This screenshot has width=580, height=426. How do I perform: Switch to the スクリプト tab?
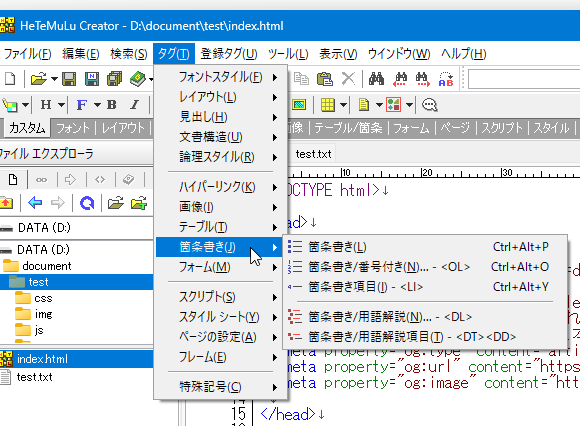click(x=502, y=128)
